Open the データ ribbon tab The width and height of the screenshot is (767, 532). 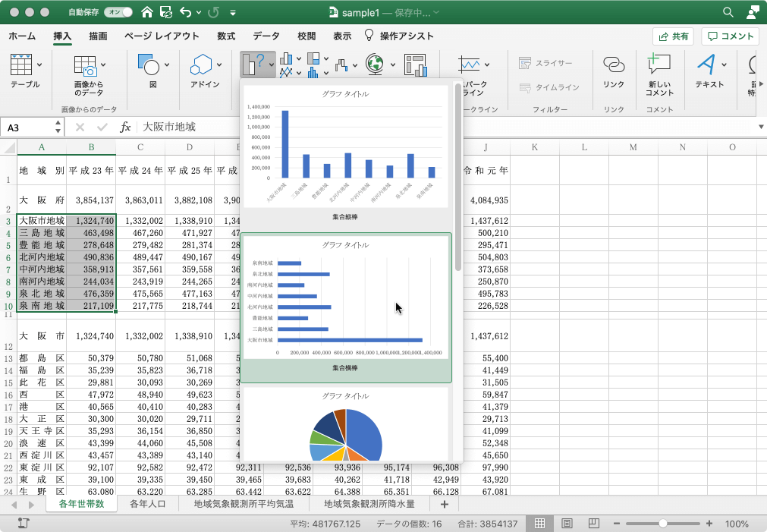coord(266,36)
